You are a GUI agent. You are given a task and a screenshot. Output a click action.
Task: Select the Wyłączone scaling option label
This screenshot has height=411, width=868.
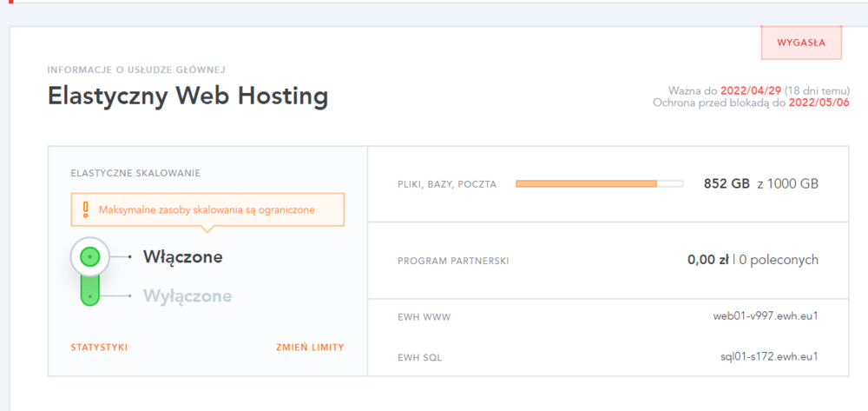click(187, 296)
